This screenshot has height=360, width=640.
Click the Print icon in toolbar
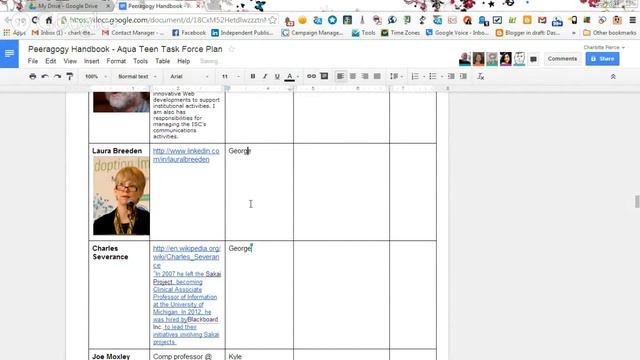pos(33,76)
